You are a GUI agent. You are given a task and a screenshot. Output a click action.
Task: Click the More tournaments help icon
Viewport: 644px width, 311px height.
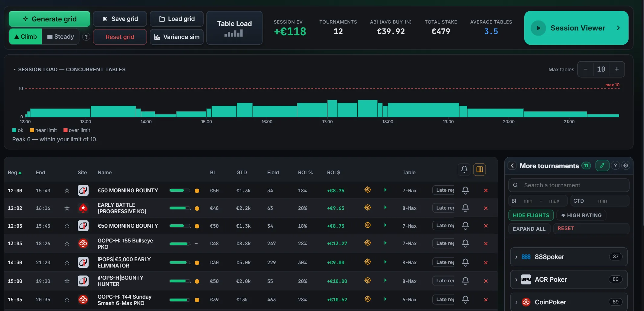(x=615, y=165)
